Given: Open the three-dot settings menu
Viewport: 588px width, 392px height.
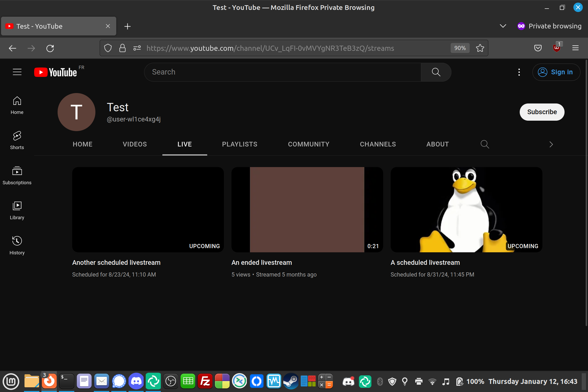Looking at the screenshot, I should click(519, 72).
